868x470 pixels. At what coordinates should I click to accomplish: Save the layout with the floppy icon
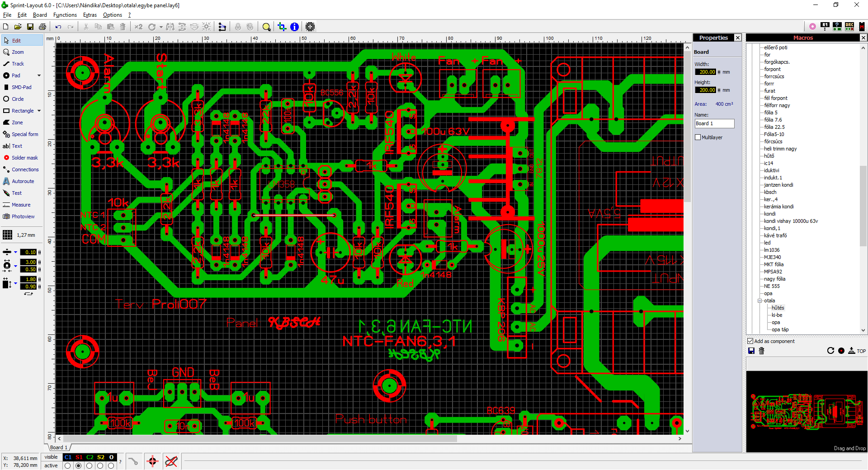pyautogui.click(x=30, y=27)
